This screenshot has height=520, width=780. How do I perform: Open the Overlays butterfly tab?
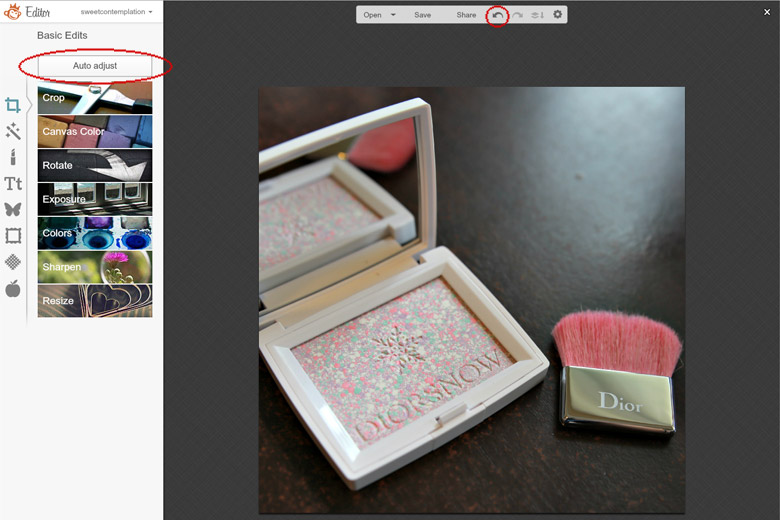[13, 209]
